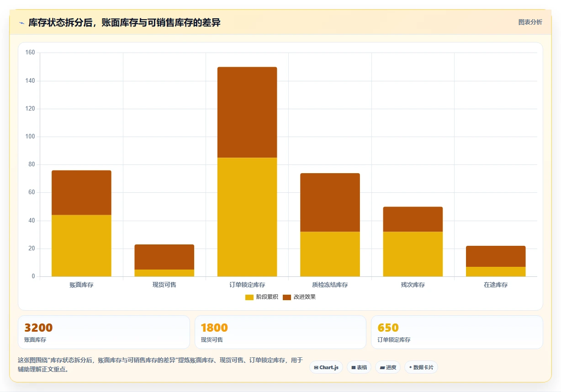Click the yellow segment of 订单锁定库存 bar

pos(247,217)
